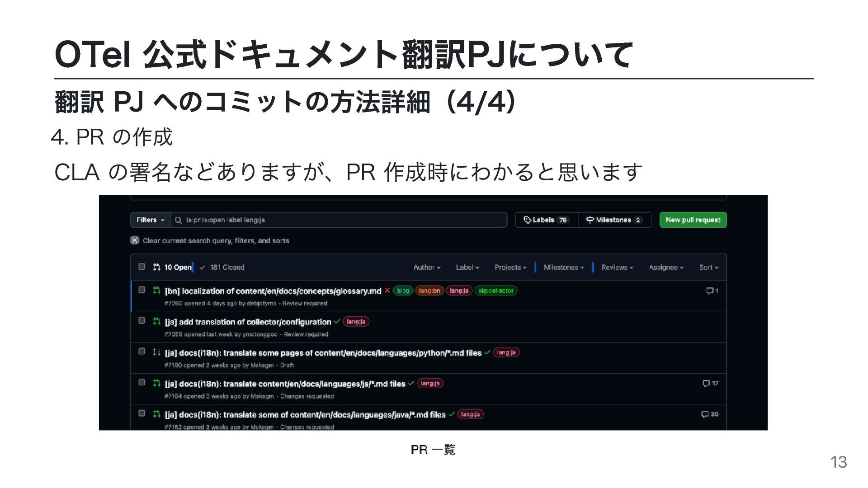Image resolution: width=868 pixels, height=488 pixels.
Task: Click author Msksgm on PR #7180
Action: point(262,365)
